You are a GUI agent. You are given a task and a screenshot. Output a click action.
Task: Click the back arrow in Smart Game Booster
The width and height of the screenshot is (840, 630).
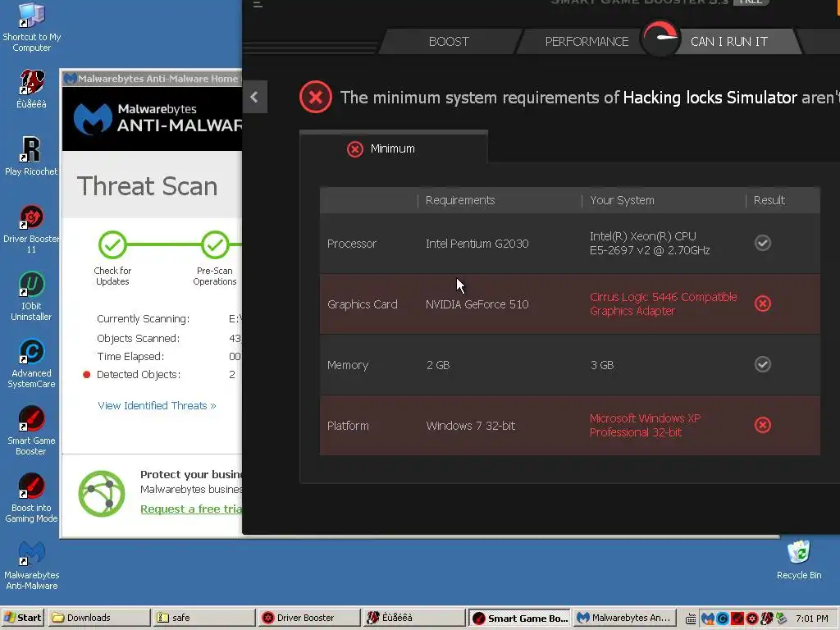point(254,97)
